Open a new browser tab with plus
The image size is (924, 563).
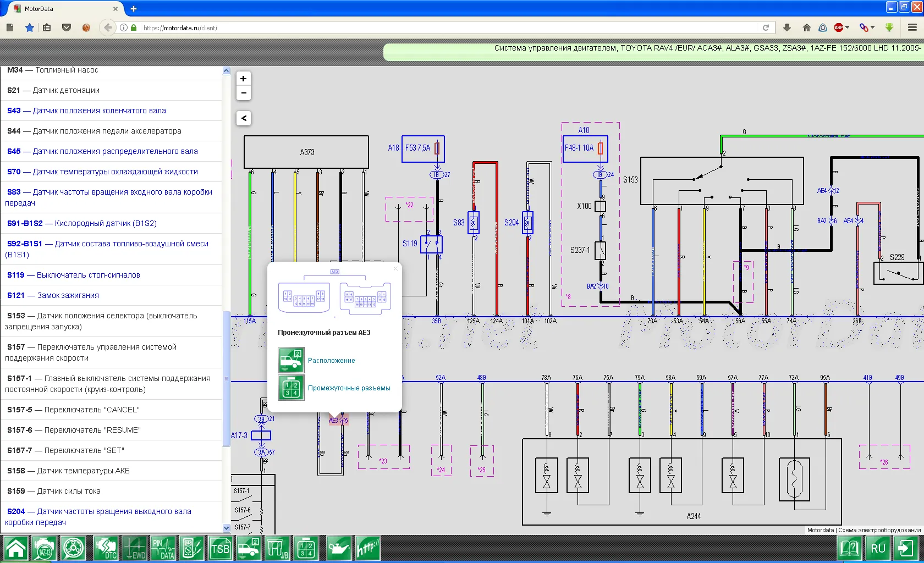tap(133, 9)
